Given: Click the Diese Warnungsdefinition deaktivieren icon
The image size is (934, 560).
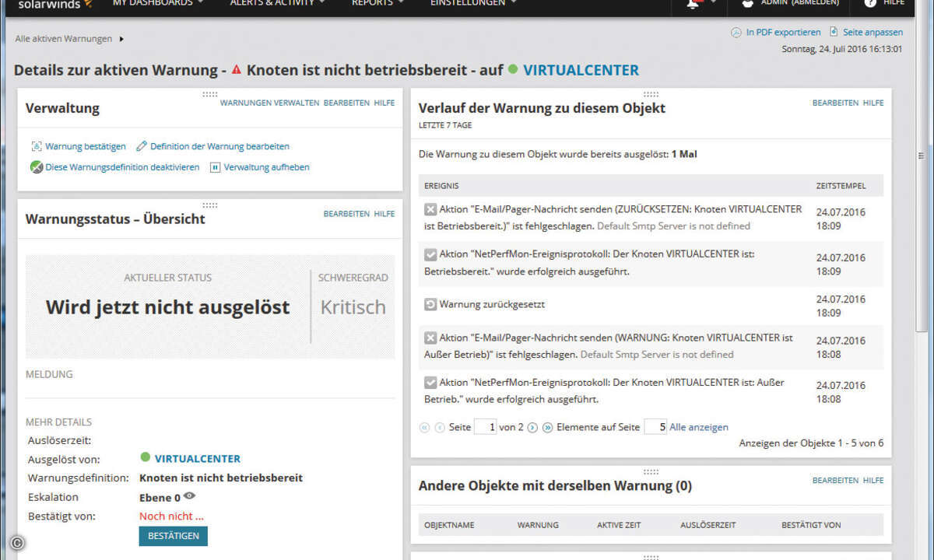Looking at the screenshot, I should 37,167.
